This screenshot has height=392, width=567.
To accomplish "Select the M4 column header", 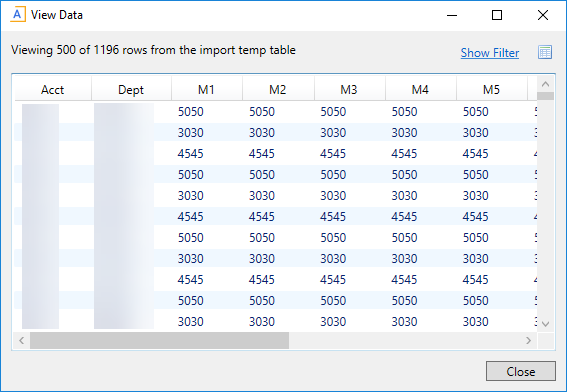I will tap(420, 89).
